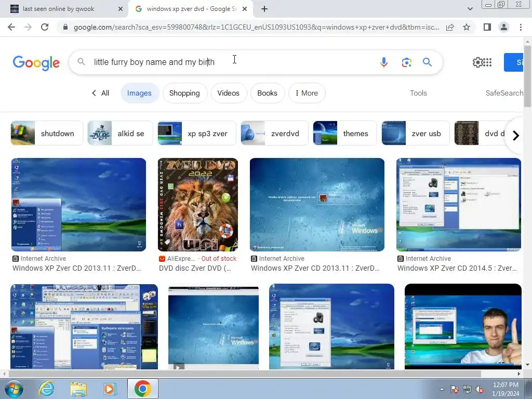This screenshot has height=399, width=532.
Task: Open the network tray icon
Action: point(467,389)
